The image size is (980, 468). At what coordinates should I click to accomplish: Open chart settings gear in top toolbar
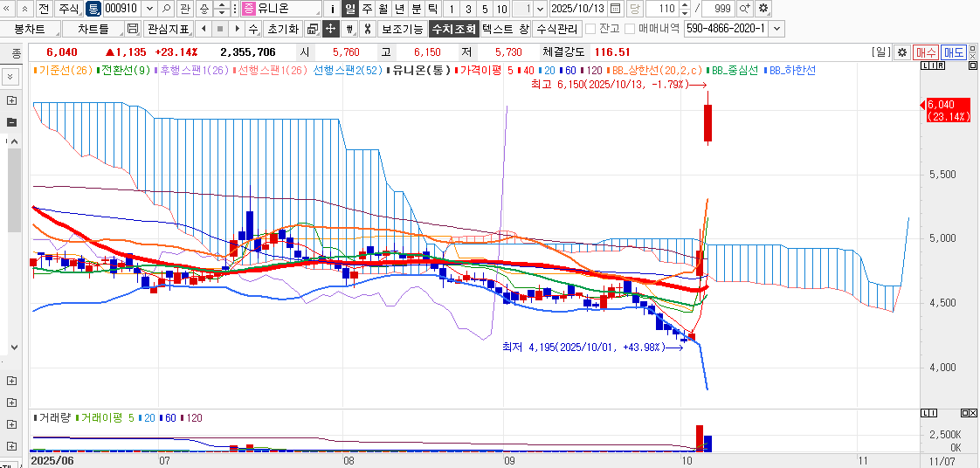763,9
